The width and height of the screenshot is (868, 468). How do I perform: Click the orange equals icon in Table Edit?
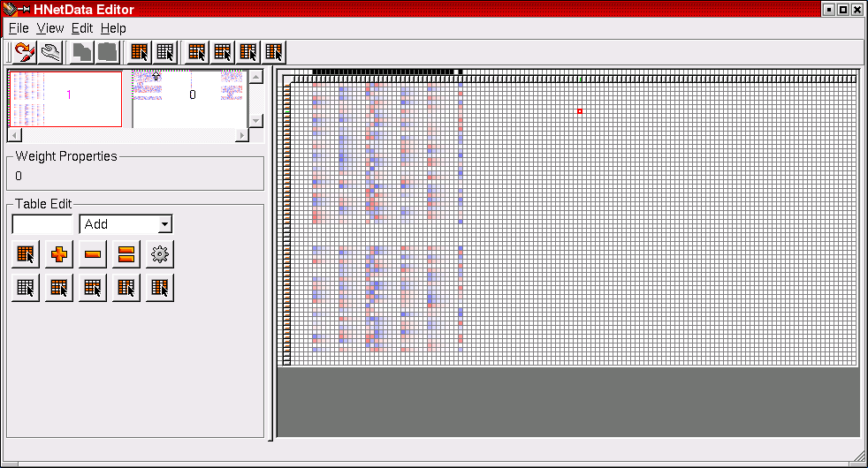[x=126, y=255]
